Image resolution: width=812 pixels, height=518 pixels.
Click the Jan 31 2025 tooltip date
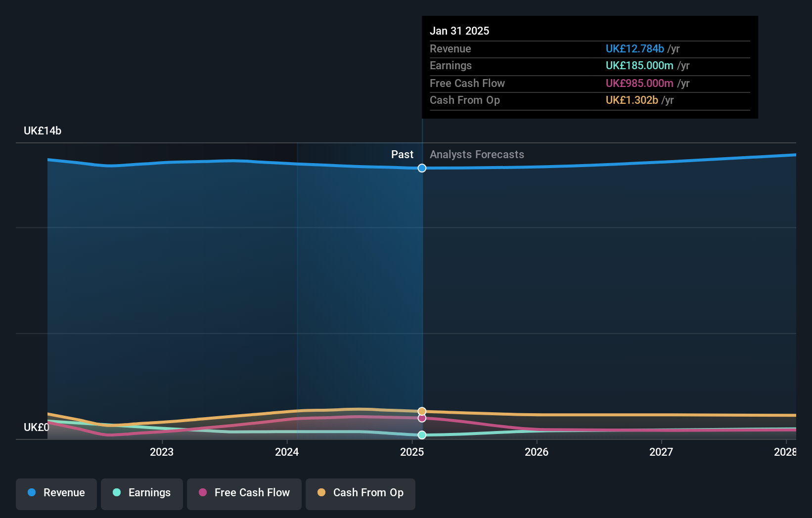click(459, 31)
